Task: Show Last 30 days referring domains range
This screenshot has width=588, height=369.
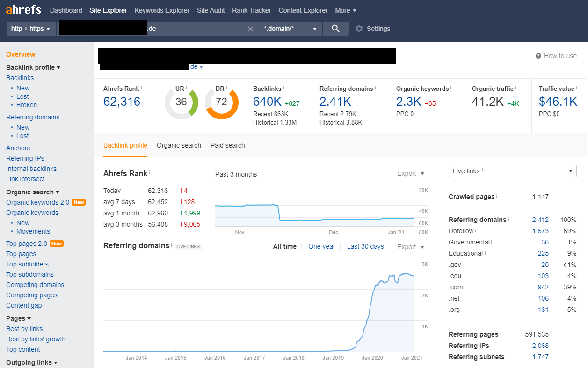Action: pyautogui.click(x=365, y=246)
